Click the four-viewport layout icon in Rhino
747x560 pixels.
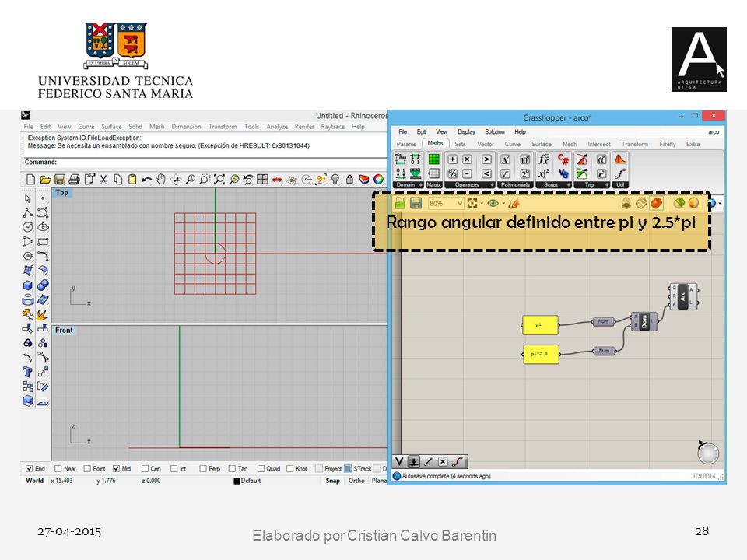point(262,180)
